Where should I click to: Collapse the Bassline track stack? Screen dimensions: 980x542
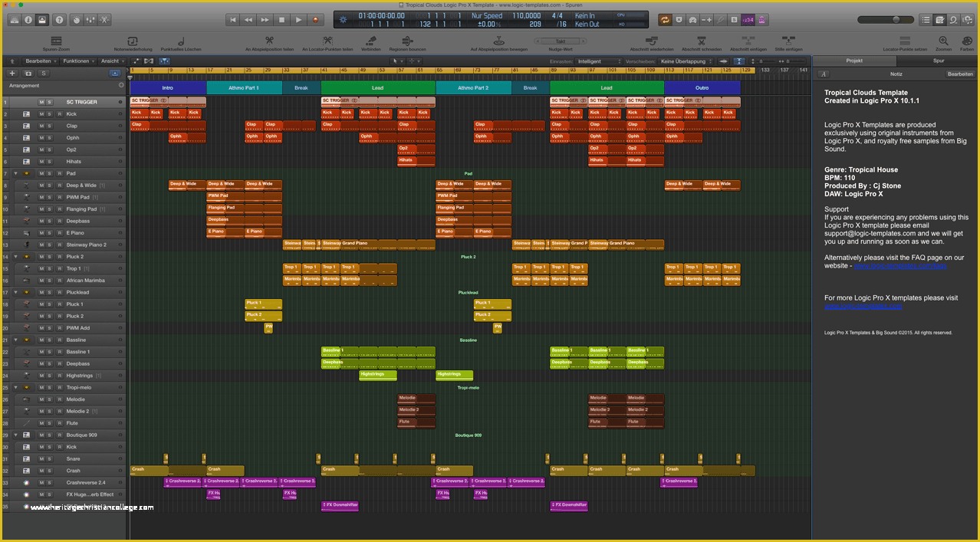click(15, 340)
